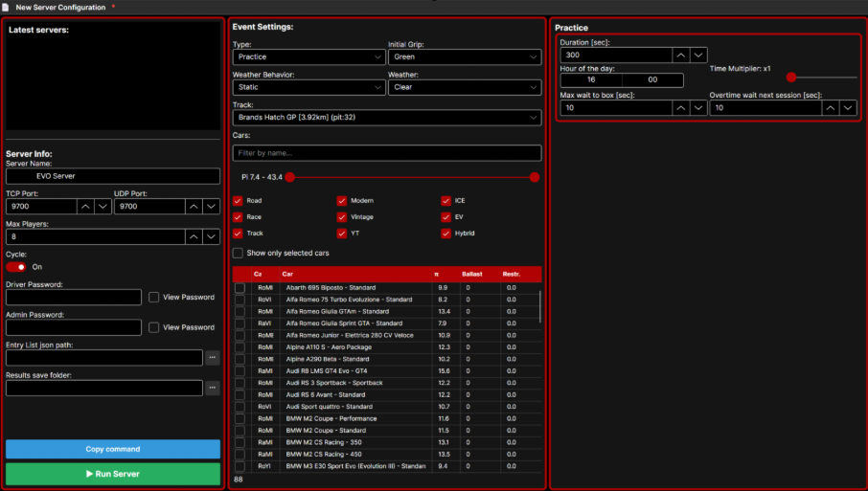Viewport: 868px width, 491px height.
Task: Click the Admin Password input field
Action: [x=74, y=327]
